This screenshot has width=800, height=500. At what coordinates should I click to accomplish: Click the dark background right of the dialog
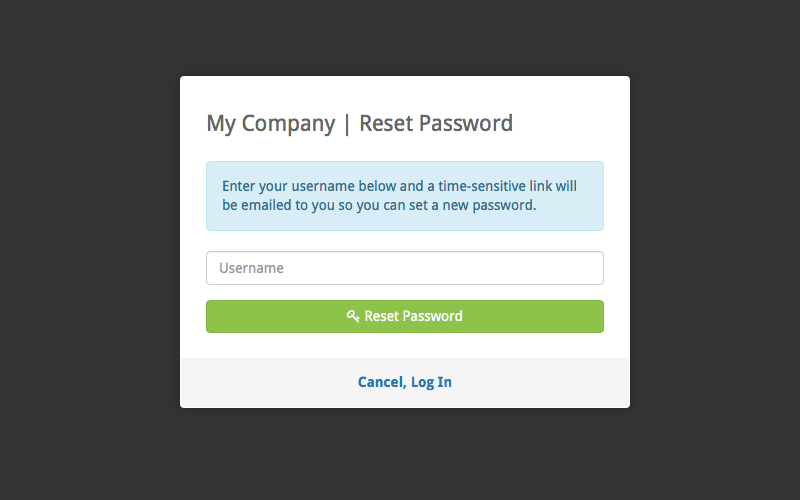pyautogui.click(x=715, y=250)
